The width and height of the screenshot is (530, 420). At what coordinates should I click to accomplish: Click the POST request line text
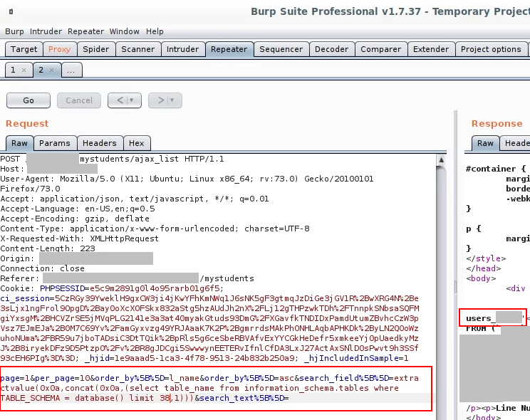[x=112, y=159]
